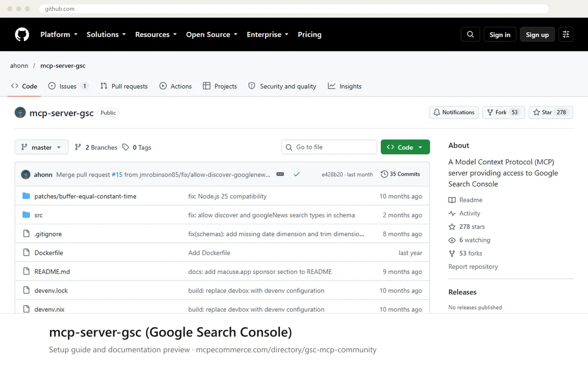Focus the Go to file search field

coord(329,147)
